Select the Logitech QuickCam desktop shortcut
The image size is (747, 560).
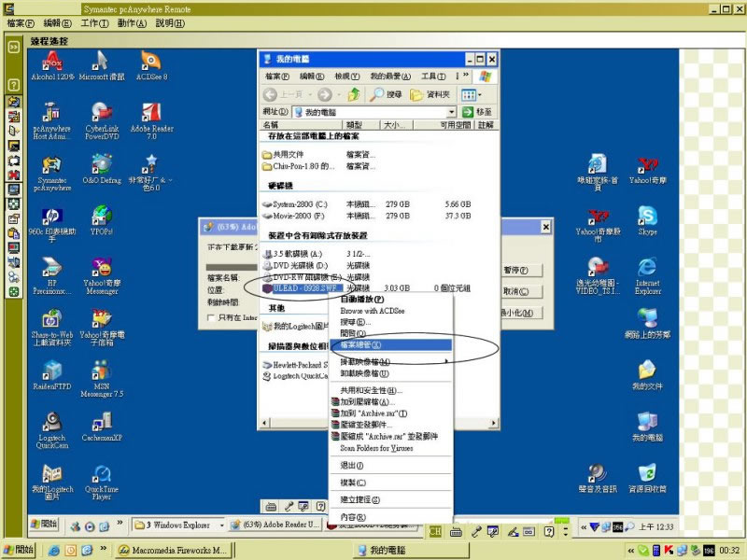(52, 430)
